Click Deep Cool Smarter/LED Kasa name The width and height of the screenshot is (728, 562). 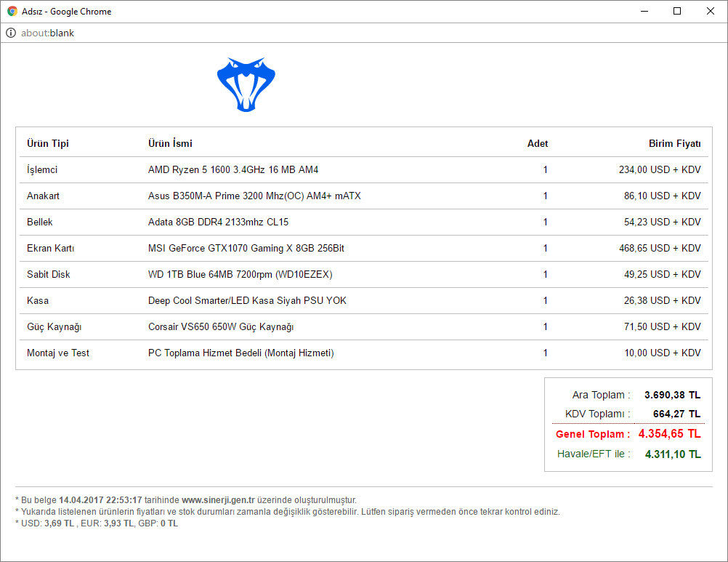coord(247,300)
